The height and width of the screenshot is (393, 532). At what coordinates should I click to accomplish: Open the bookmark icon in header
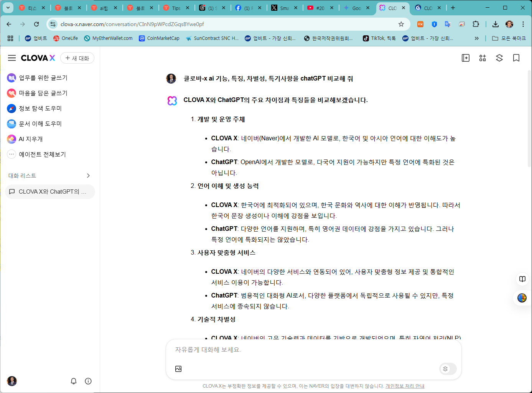pos(516,58)
